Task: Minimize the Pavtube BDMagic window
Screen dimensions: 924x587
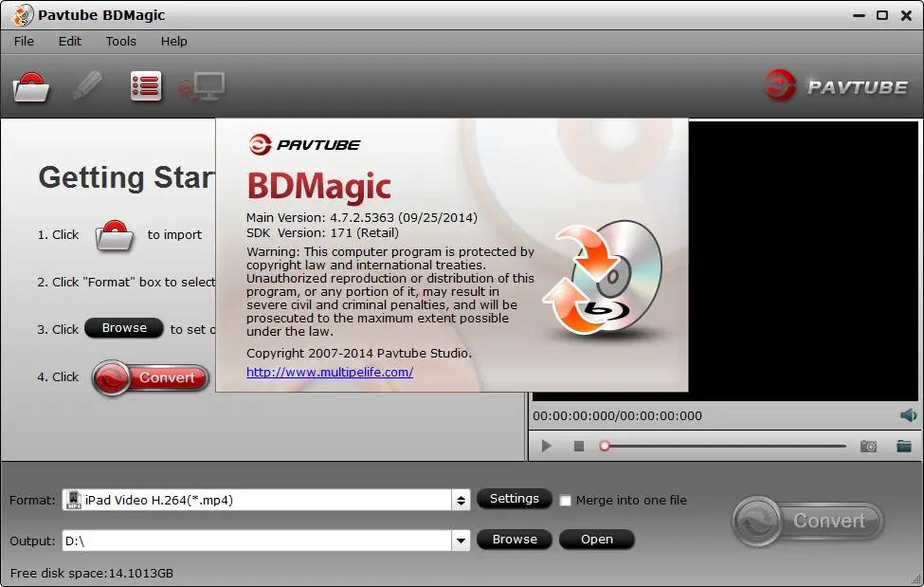Action: pyautogui.click(x=859, y=15)
